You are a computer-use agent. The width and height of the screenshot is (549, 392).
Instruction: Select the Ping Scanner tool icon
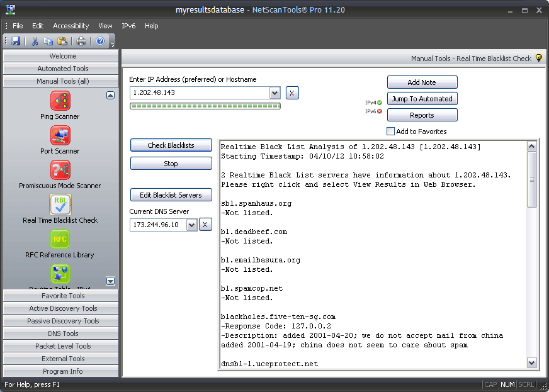(60, 101)
